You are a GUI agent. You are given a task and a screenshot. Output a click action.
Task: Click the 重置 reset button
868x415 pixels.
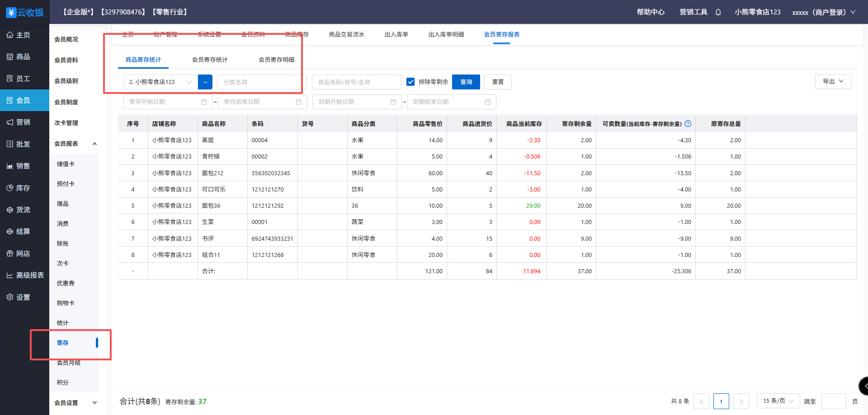pos(498,82)
